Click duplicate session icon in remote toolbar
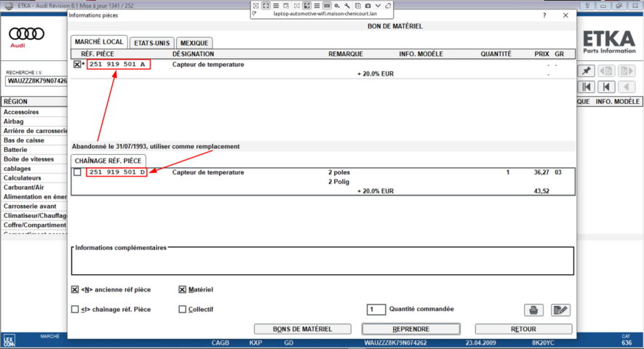 pos(358,6)
